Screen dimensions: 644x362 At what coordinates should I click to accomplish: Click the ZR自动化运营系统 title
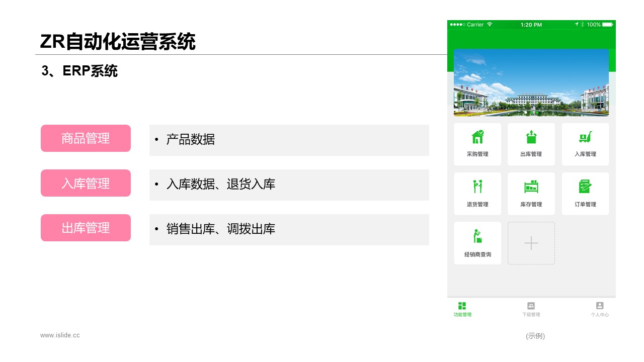click(118, 42)
